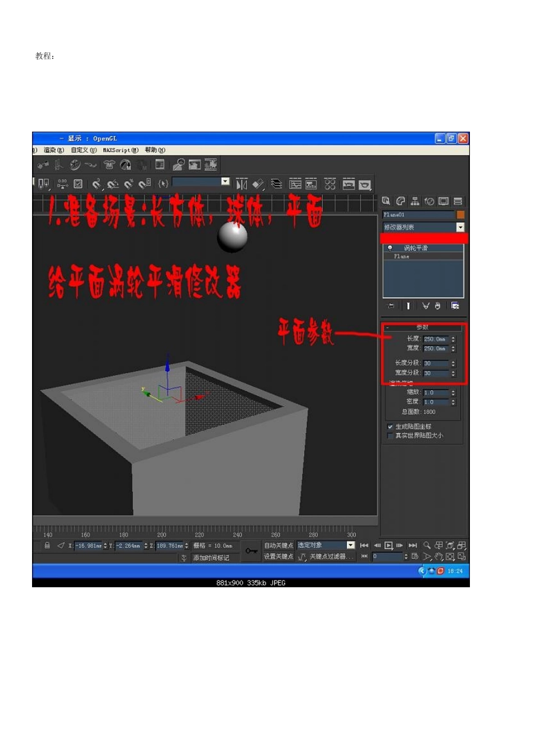
Task: Click the Spinner Snap toggle icon
Action: point(144,183)
